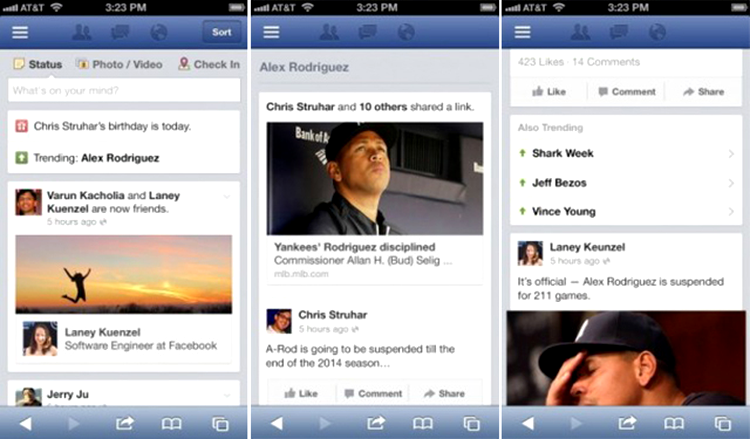Comment on Chris Struhar's A-Rod post
Screen dimensions: 750x439
tap(374, 393)
